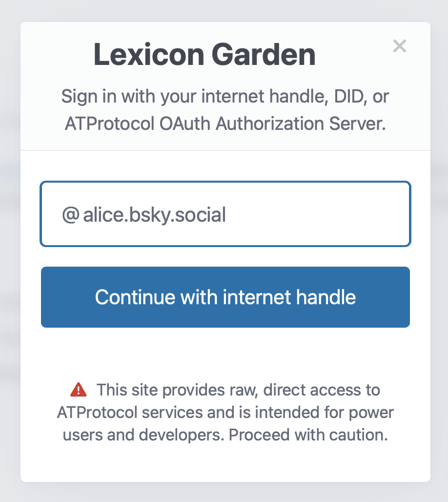Image resolution: width=448 pixels, height=502 pixels.
Task: Click the empty header area left of the title
Action: [54, 54]
